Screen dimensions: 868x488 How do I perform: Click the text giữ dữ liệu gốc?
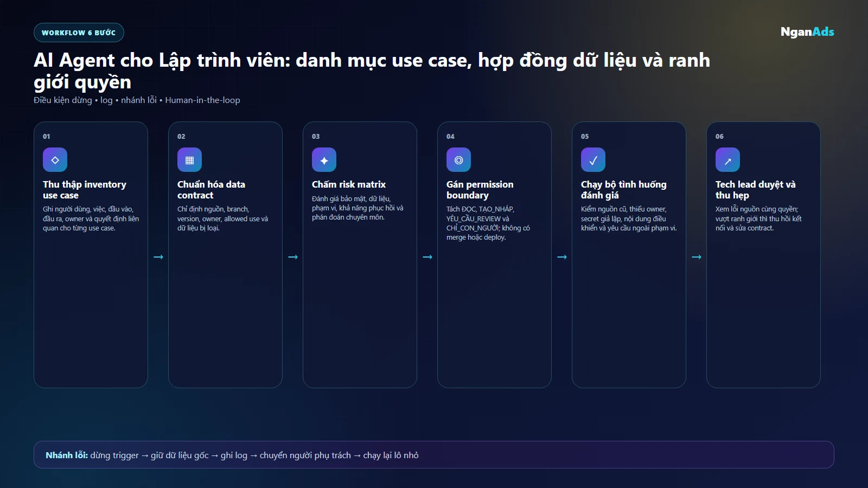pos(180,455)
